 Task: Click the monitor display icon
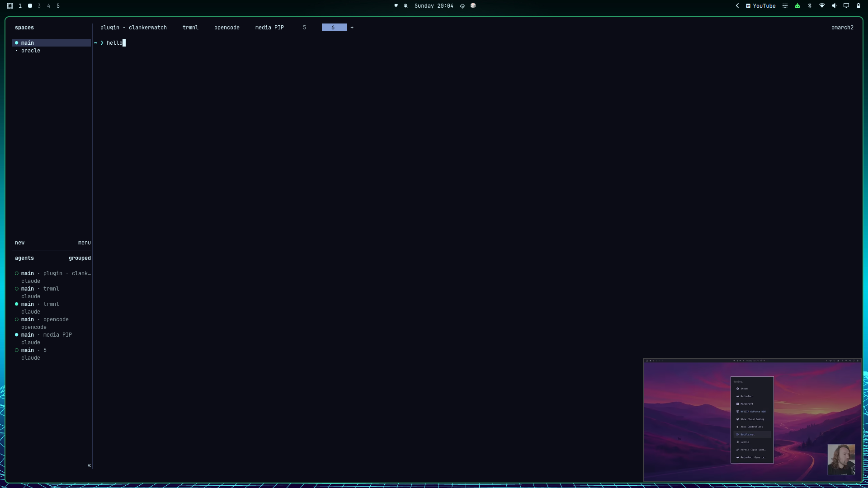point(846,6)
